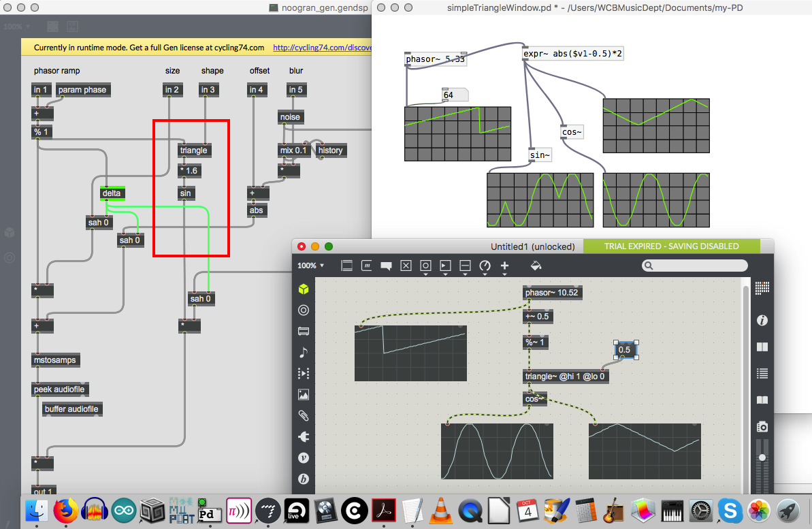Viewport: 812px width, 529px height.
Task: Click the Max patcher search field
Action: [x=694, y=266]
